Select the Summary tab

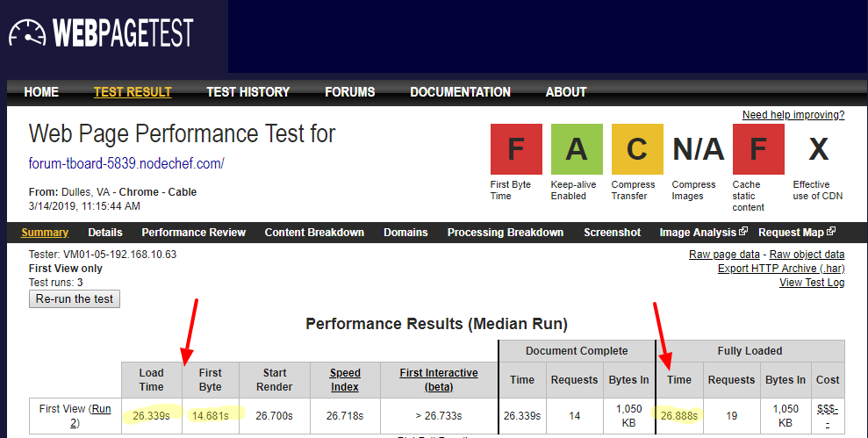[x=45, y=233]
